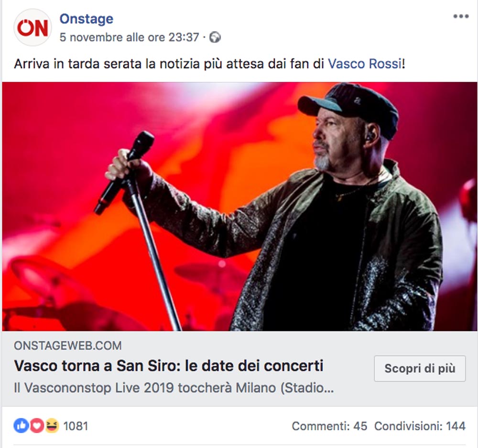The image size is (478, 448).
Task: Open the three-dot post options menu
Action: pyautogui.click(x=461, y=16)
